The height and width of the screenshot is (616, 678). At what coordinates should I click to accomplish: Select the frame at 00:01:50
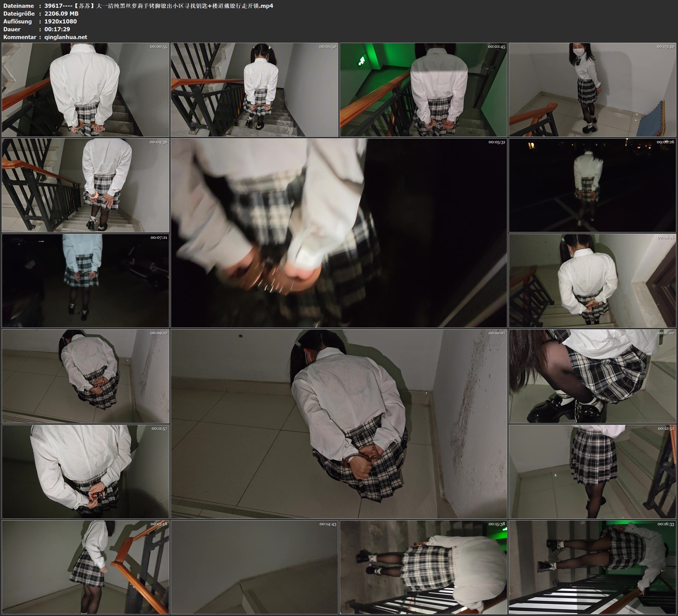(254, 89)
